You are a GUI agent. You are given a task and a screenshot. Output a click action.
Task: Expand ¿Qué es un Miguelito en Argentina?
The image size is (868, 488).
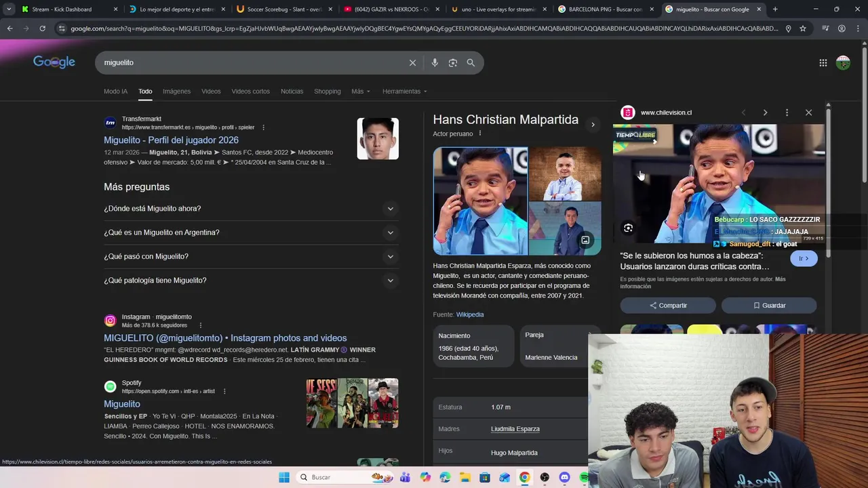point(251,232)
